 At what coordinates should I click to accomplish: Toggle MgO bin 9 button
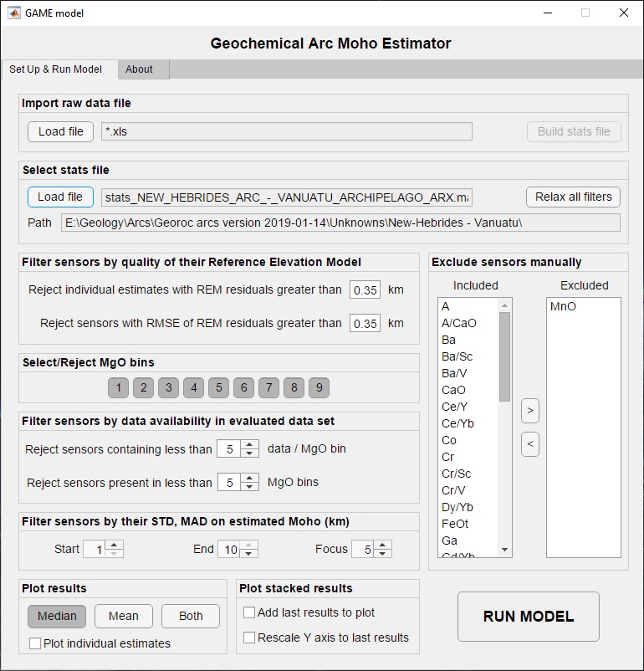click(x=319, y=387)
